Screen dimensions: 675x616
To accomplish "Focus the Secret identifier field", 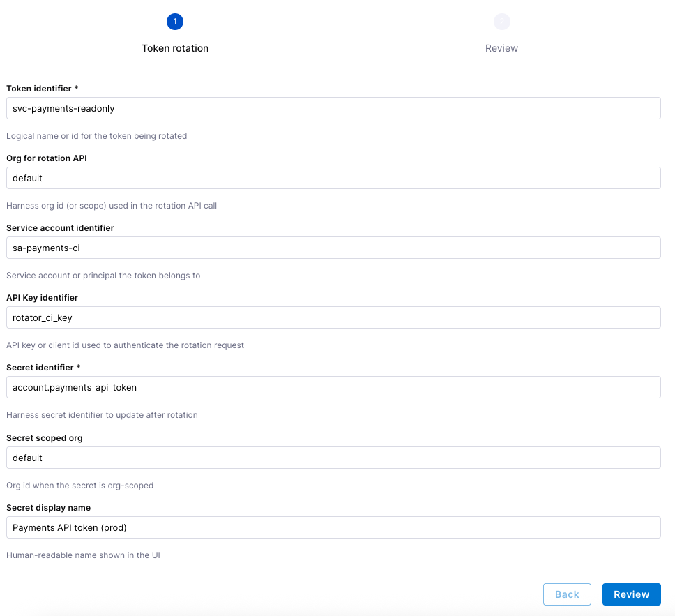I will pos(333,387).
